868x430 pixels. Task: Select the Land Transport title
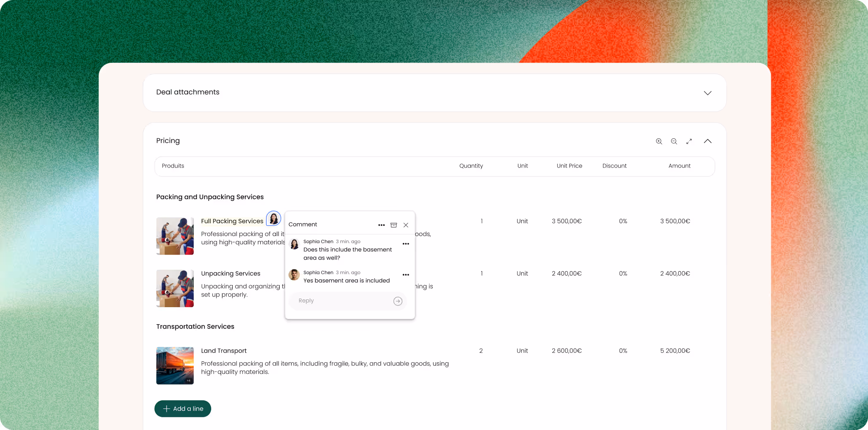pyautogui.click(x=224, y=351)
